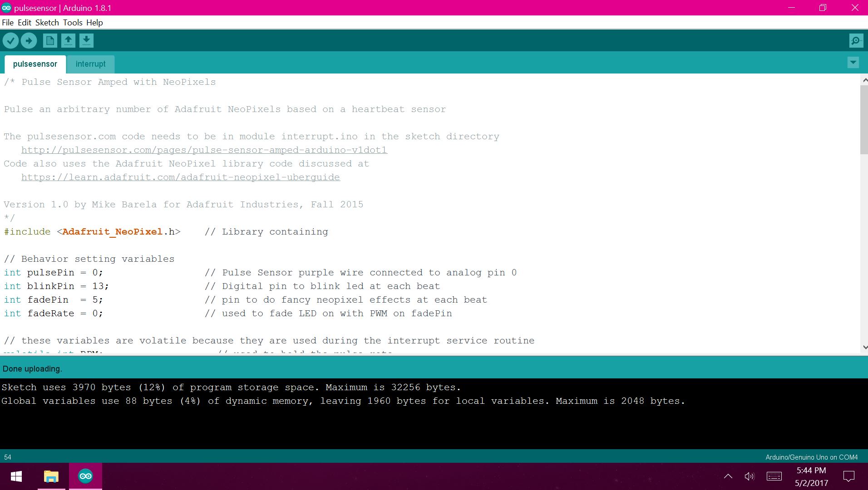Click the '/* Pulse Sensor Amped with NeoPixels' line
The width and height of the screenshot is (868, 490).
(110, 82)
